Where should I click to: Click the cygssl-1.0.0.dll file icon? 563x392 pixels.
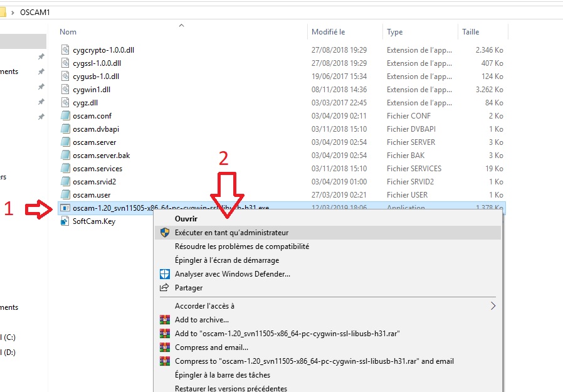tap(65, 63)
